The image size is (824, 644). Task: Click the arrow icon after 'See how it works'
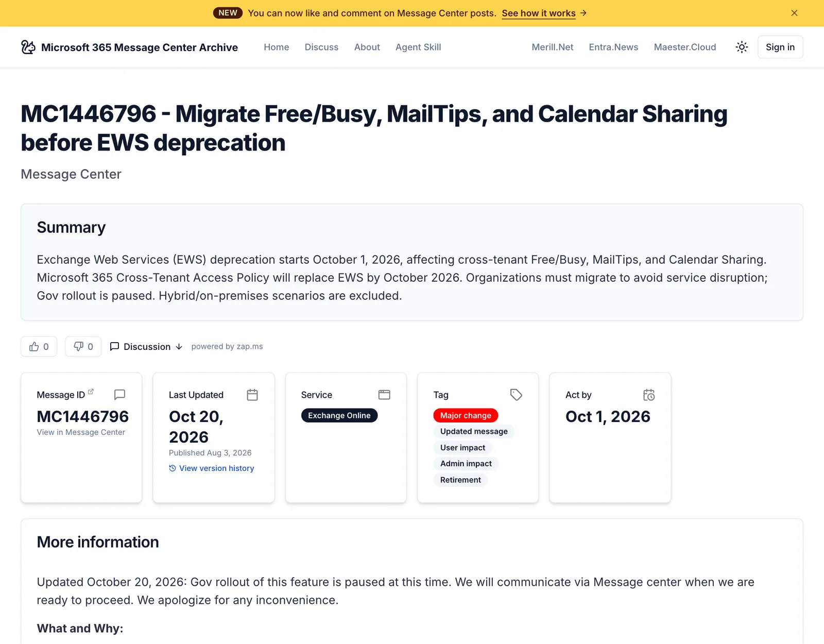click(583, 13)
